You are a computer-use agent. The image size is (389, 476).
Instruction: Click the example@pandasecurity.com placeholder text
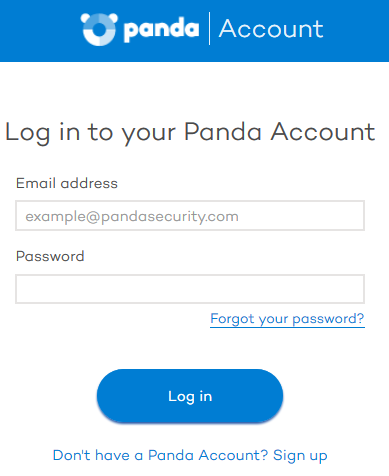click(132, 217)
